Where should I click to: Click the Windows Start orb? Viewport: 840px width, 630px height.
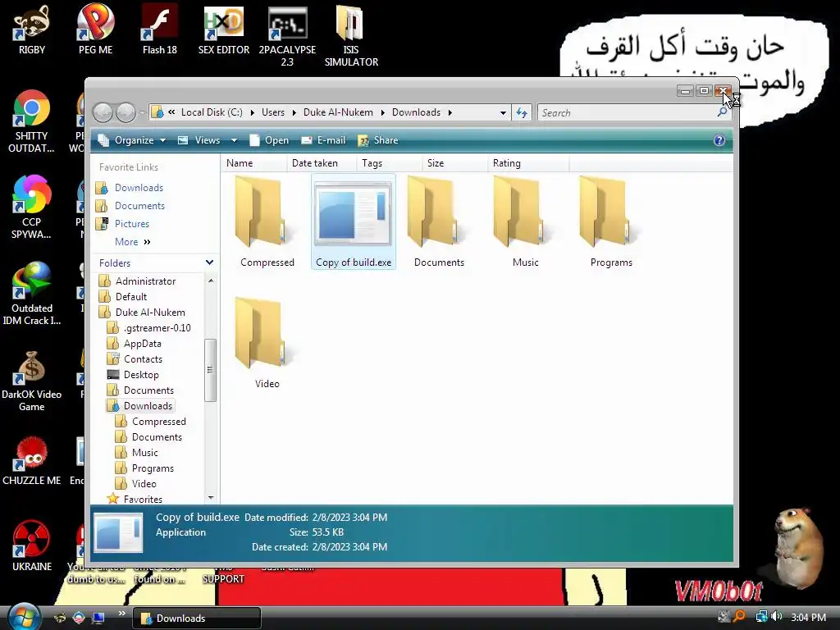pyautogui.click(x=22, y=617)
